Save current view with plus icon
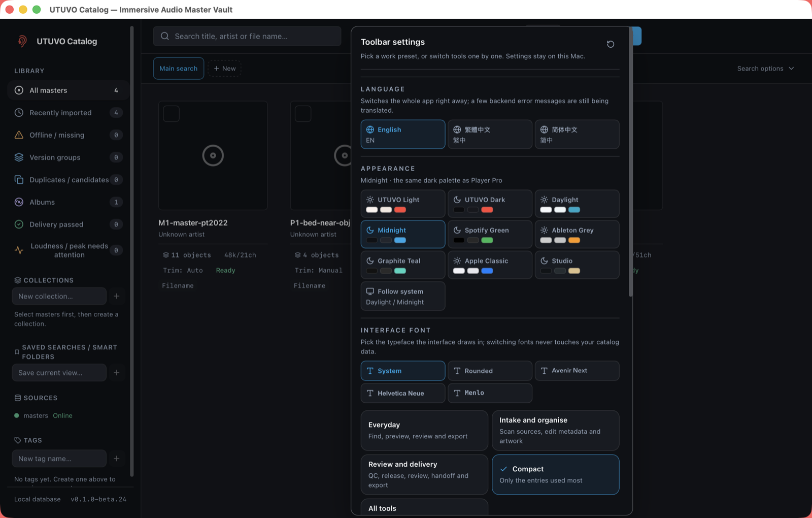This screenshot has width=812, height=518. coord(117,373)
